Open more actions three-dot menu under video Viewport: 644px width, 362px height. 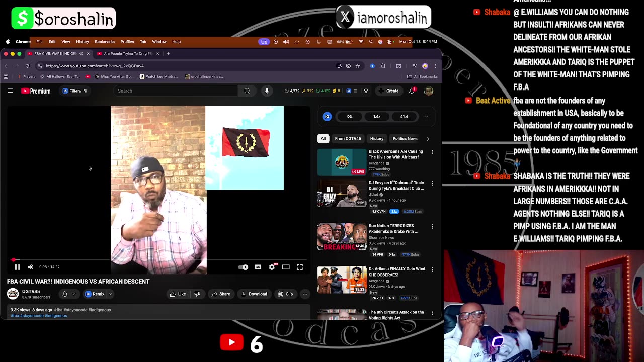point(305,294)
